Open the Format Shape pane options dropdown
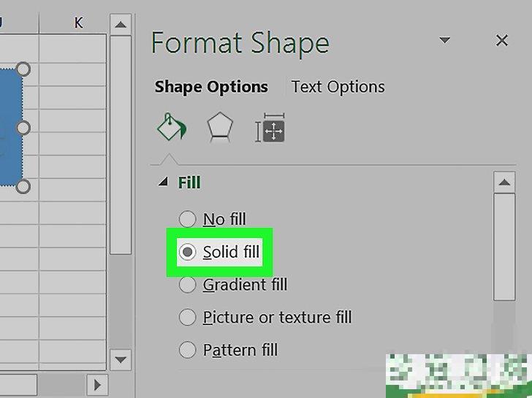The image size is (532, 398). coord(445,41)
